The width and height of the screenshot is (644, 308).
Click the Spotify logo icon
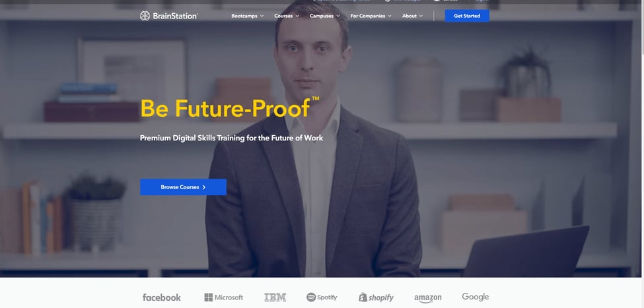click(311, 297)
